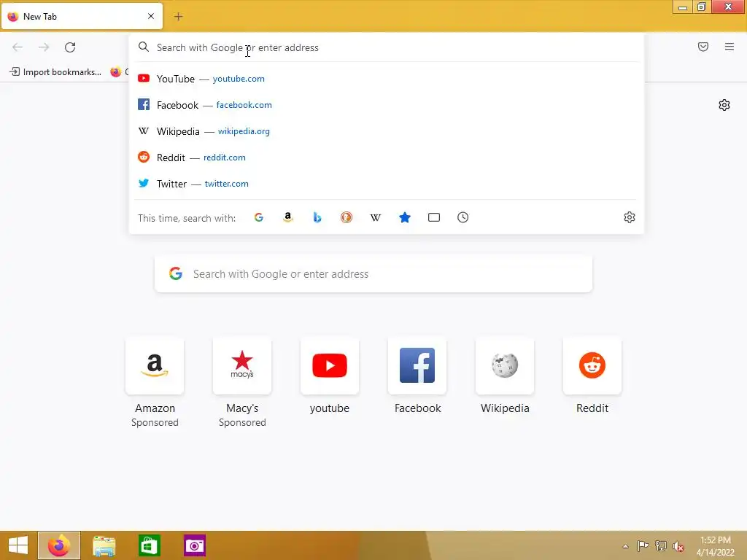Open Firefox hamburger application menu
747x560 pixels.
coord(729,47)
